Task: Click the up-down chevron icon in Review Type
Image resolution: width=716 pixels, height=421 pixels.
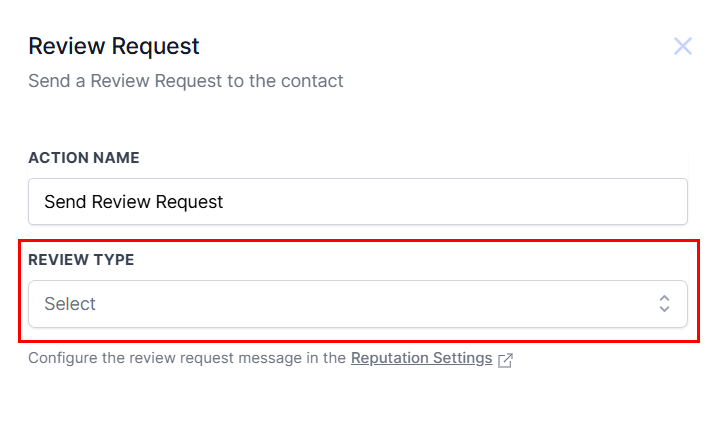Action: (664, 304)
